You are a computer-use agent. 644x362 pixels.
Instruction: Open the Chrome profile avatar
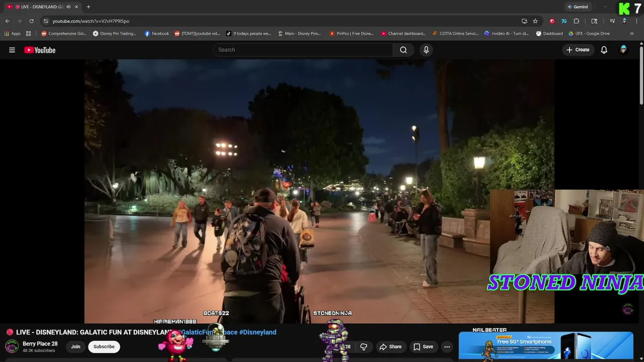624,21
